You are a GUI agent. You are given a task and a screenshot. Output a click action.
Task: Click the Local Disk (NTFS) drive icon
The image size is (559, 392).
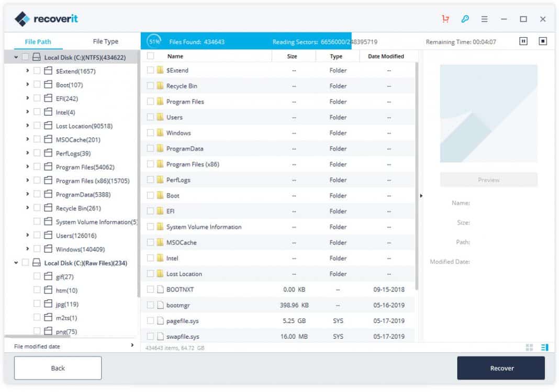point(36,57)
